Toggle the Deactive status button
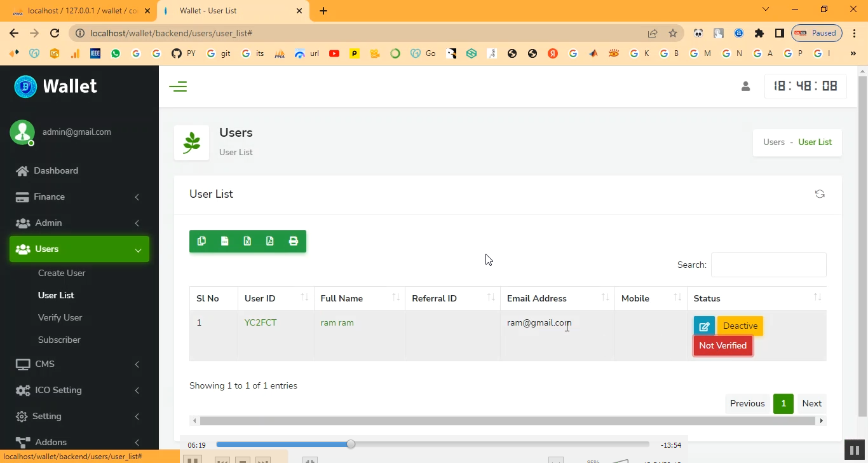Screen dimensions: 868x463 pos(740,326)
